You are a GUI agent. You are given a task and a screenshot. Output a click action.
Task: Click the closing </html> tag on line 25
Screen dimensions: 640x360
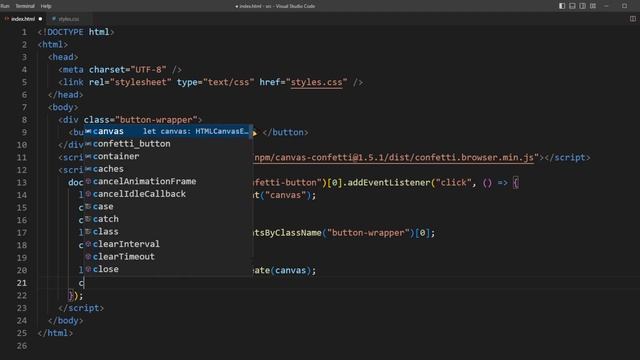point(55,333)
